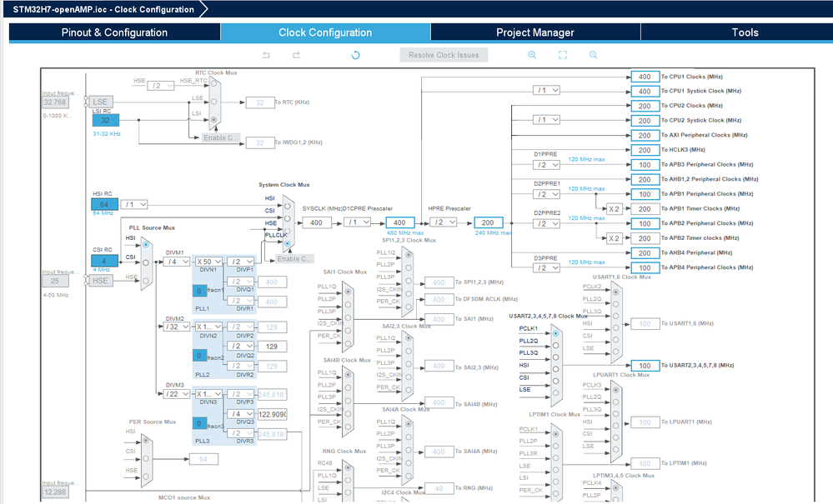Select PLL2Q in USART2,3,4,5,7,8 Clock Mux
This screenshot has height=504, width=833.
(555, 346)
